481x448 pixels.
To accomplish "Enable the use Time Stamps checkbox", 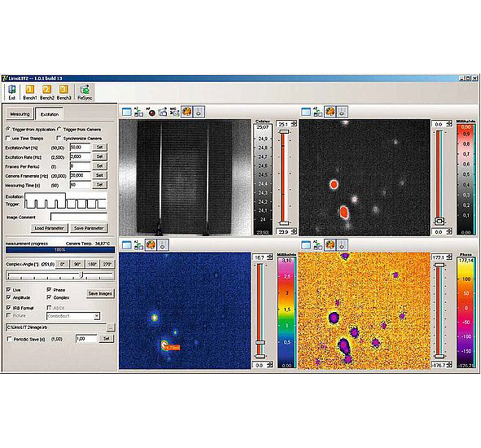I will point(9,138).
